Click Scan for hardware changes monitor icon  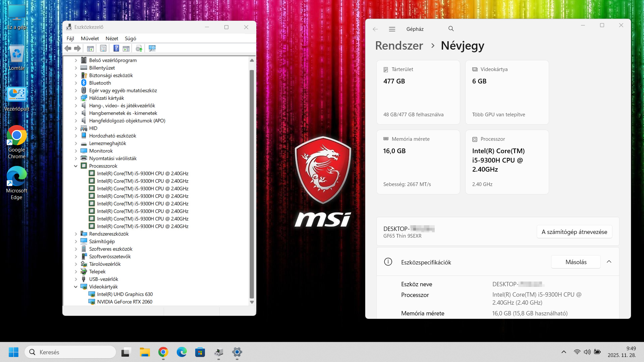pyautogui.click(x=152, y=48)
